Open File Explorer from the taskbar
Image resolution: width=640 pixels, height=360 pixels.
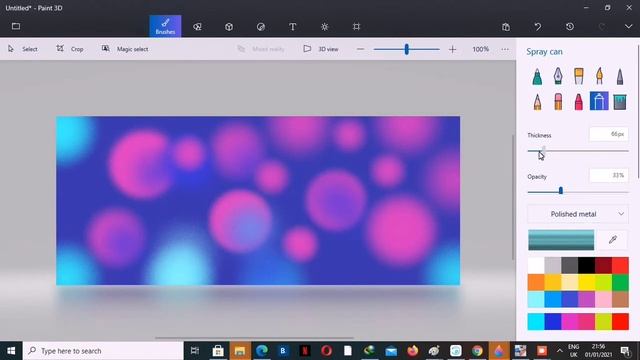(240, 351)
